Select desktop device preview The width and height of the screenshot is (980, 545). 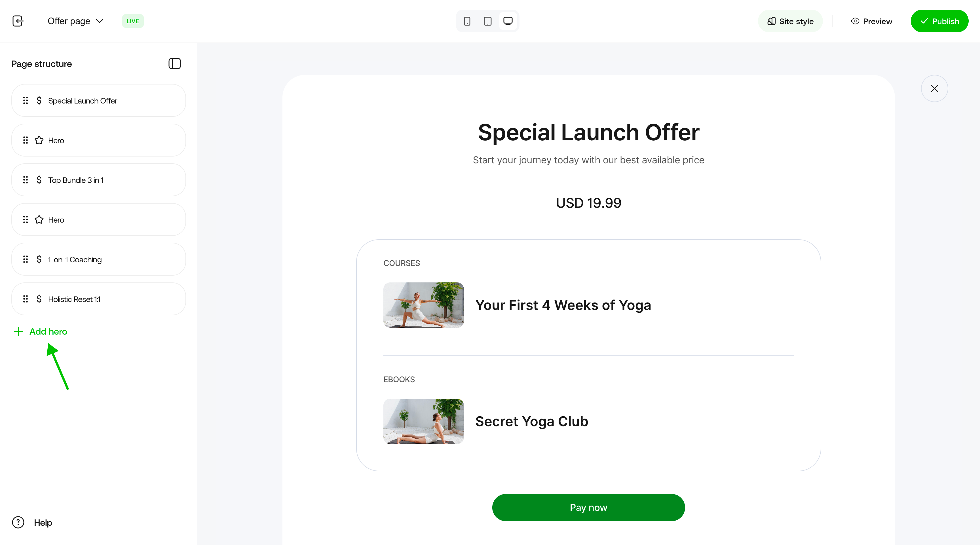(x=508, y=21)
